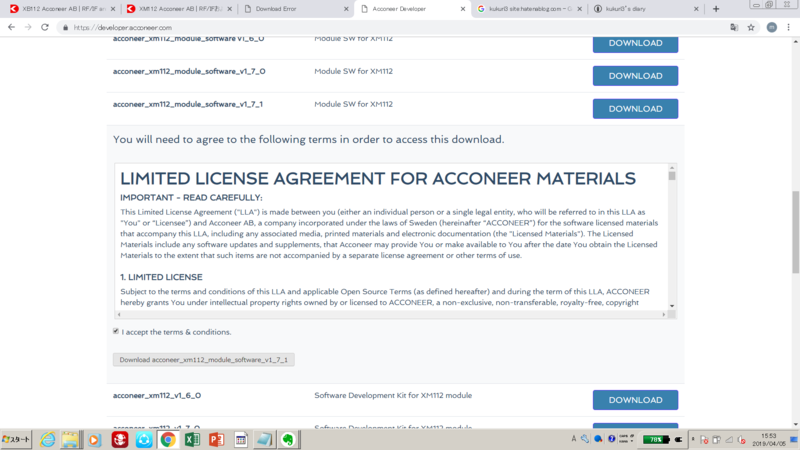The width and height of the screenshot is (800, 450).
Task: Switch to the kukur3's diary tab
Action: tap(644, 9)
